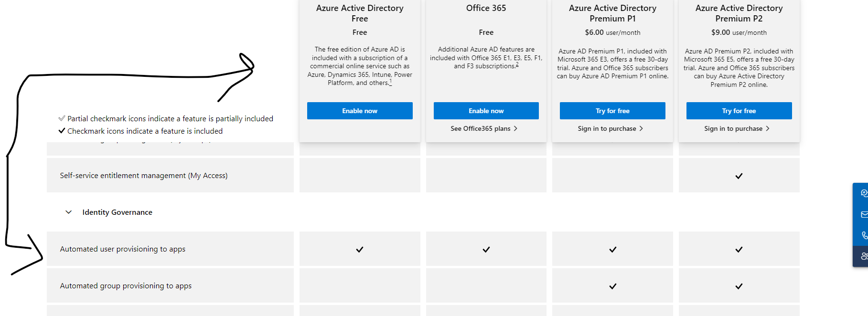Click user provisioning checkmark under Premium P1

click(613, 250)
